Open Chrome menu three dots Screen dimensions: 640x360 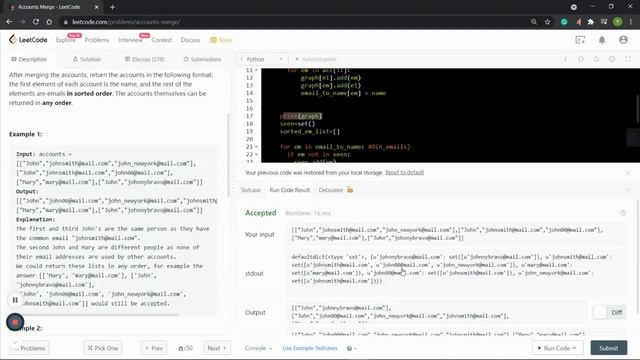click(x=631, y=22)
